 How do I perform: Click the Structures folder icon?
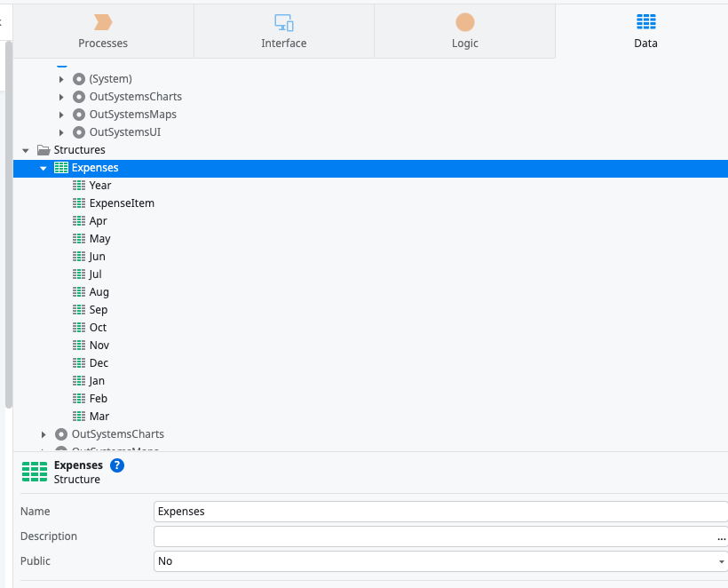pos(44,150)
